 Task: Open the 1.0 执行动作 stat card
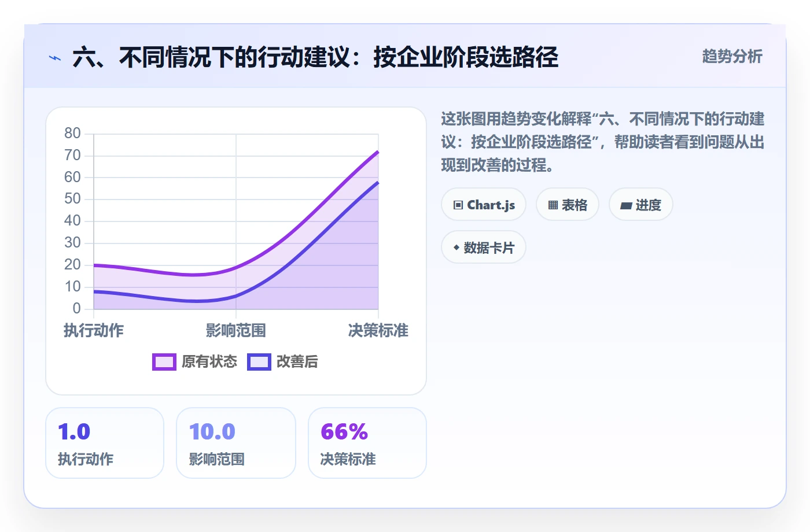coord(105,443)
